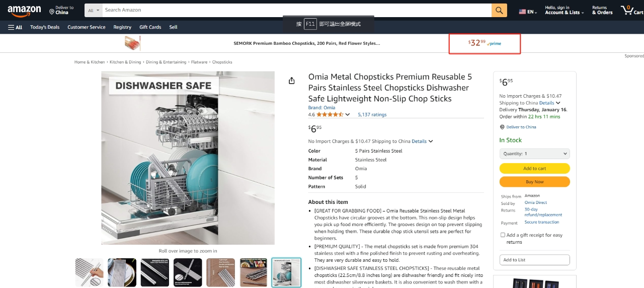This screenshot has height=288, width=644.
Task: Select the dishwasher safe thumbnail image
Action: 286,272
